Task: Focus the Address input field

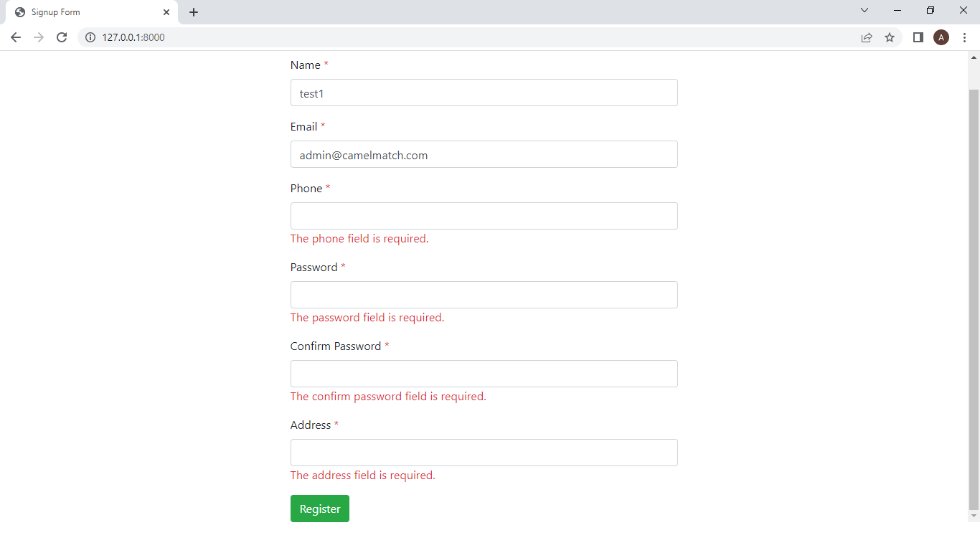Action: coord(484,453)
